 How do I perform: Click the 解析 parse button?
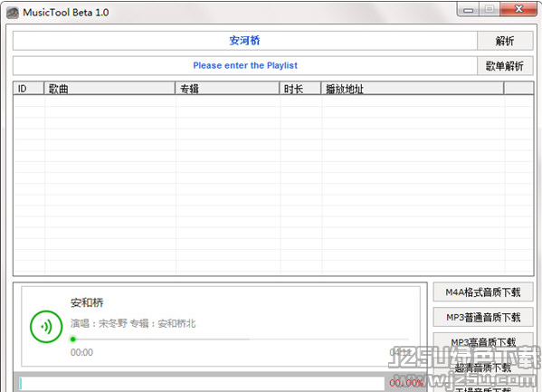click(505, 41)
